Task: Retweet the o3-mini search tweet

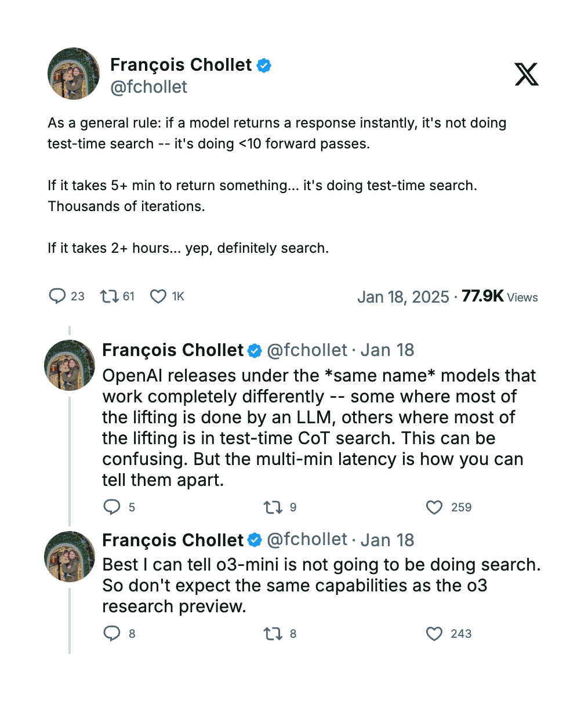Action: coord(273,634)
